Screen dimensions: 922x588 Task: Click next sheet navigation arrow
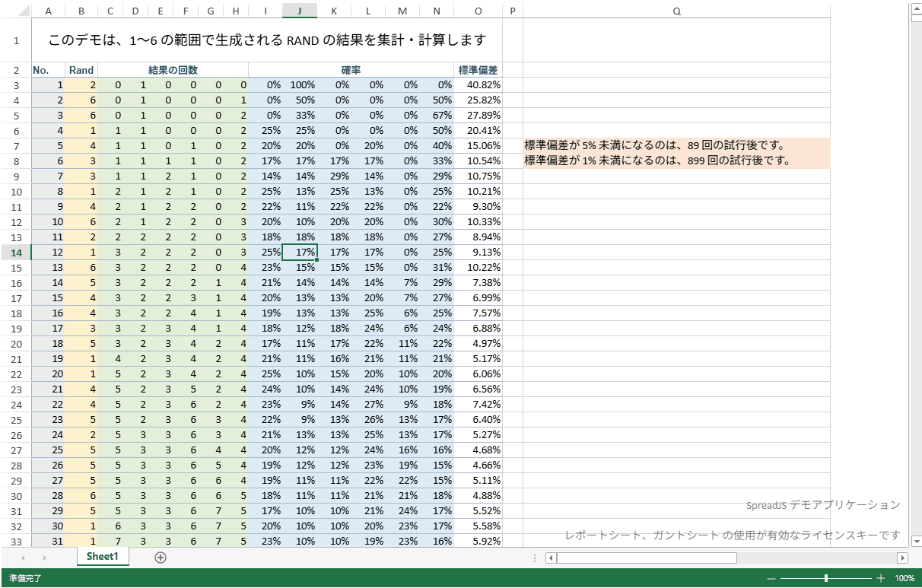click(x=44, y=558)
